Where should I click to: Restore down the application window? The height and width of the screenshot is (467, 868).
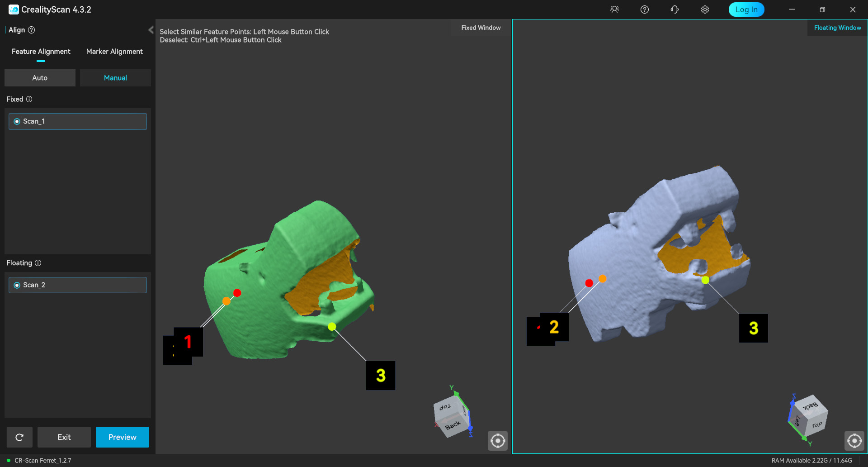pos(822,10)
